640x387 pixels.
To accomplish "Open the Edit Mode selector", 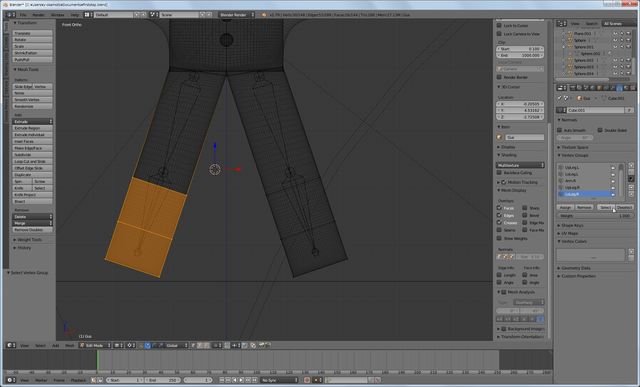I will coord(95,345).
